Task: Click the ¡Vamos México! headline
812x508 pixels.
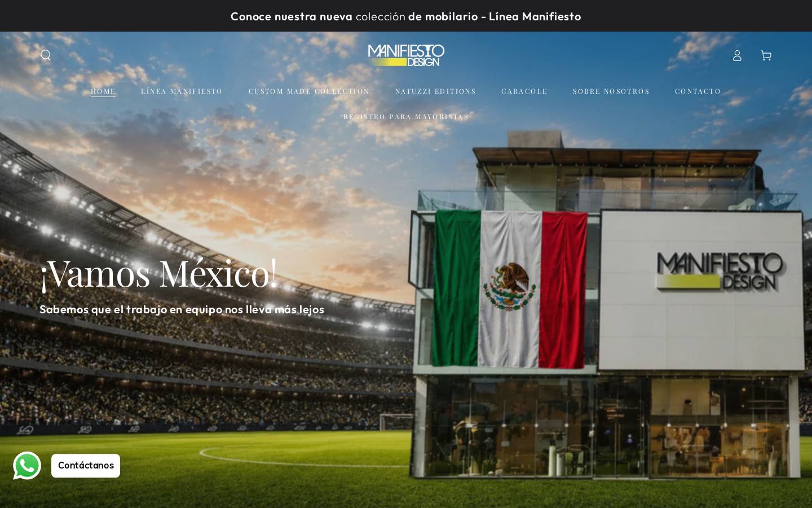Action: point(158,274)
